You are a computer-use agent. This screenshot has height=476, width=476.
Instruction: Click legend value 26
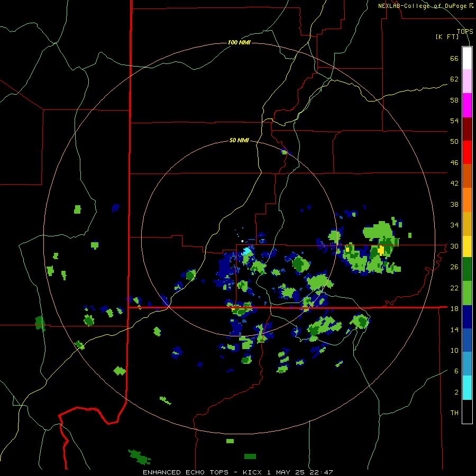pos(454,267)
